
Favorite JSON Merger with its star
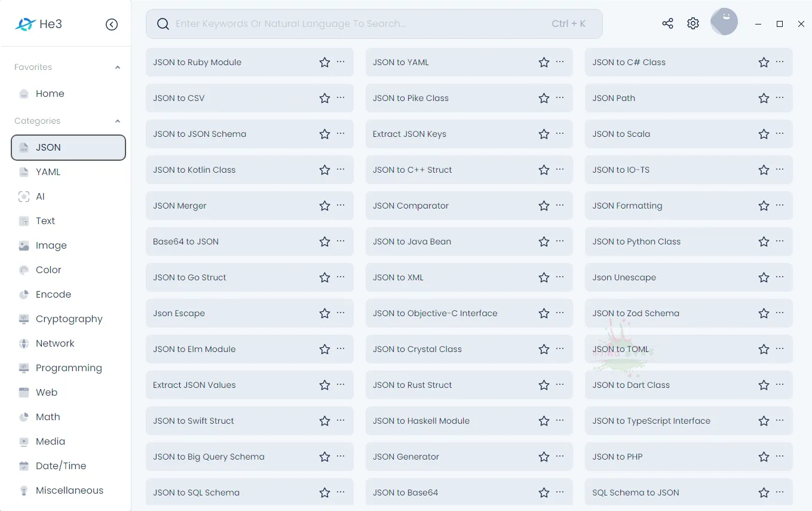(324, 206)
